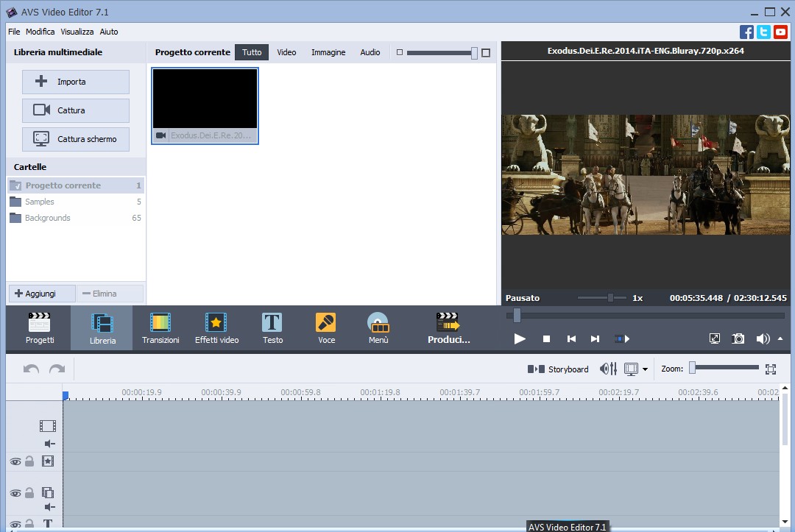Viewport: 795px width, 532px height.
Task: Click the zoom-to-fit timeline icon
Action: [x=771, y=369]
